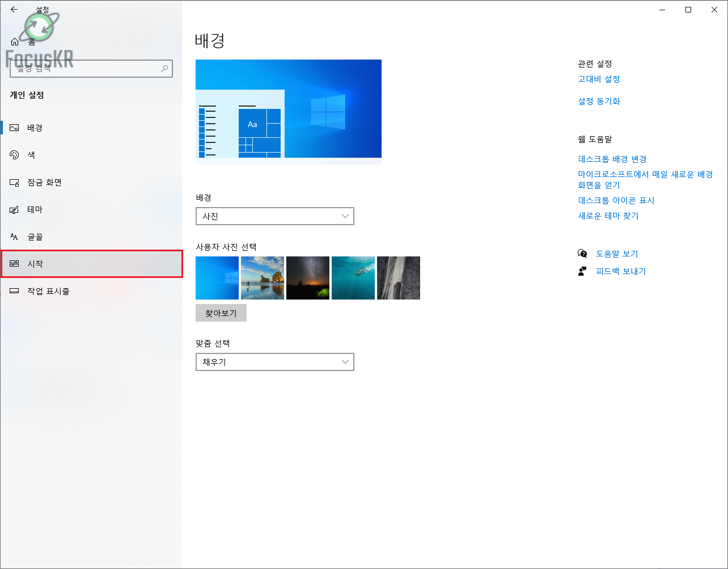Open the 데스크톱 아이콘 표시 link

[616, 201]
